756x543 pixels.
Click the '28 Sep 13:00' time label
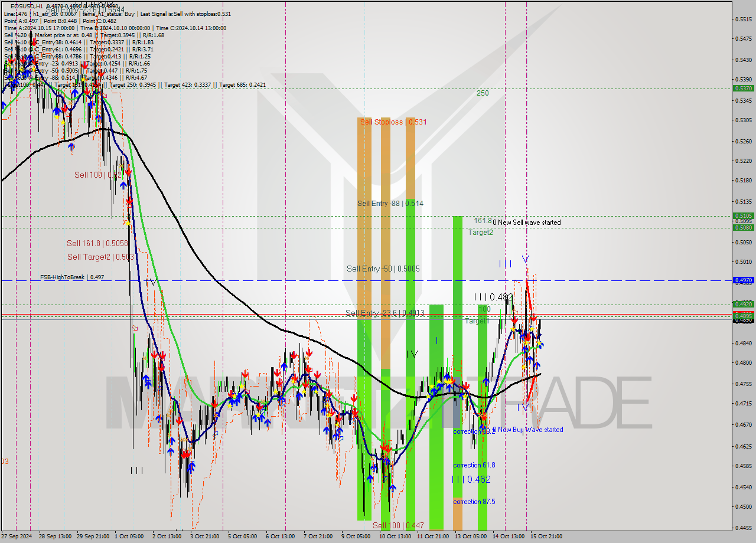point(55,537)
